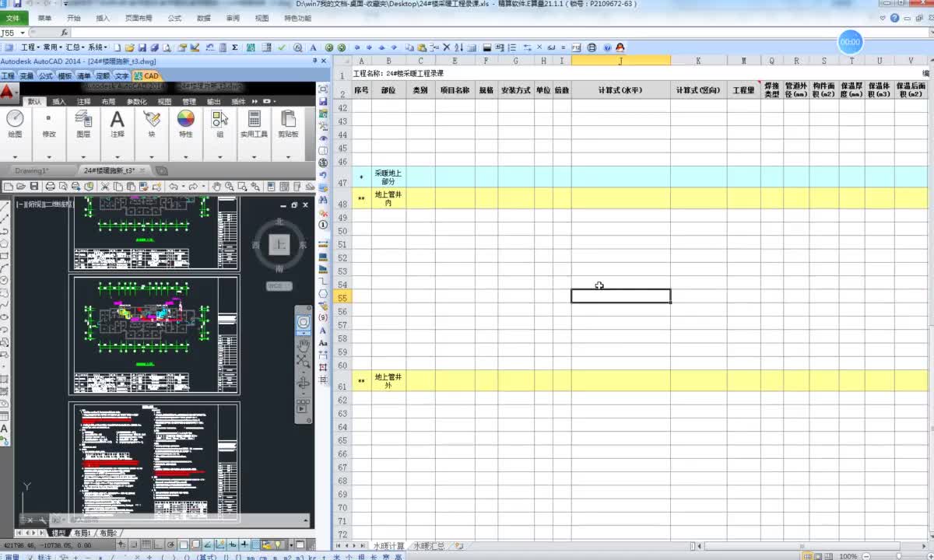This screenshot has width=934, height=560.
Task: Click the sum sigma toolbar icon
Action: tap(235, 47)
